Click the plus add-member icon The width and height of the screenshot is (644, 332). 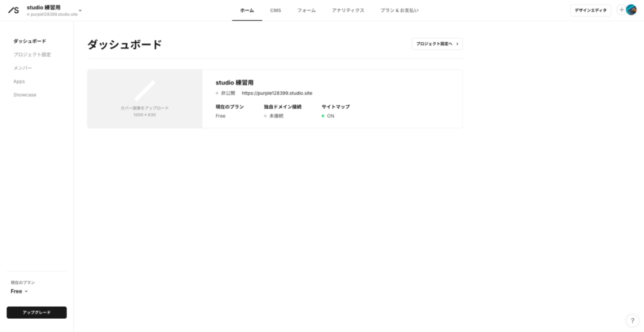coord(621,10)
